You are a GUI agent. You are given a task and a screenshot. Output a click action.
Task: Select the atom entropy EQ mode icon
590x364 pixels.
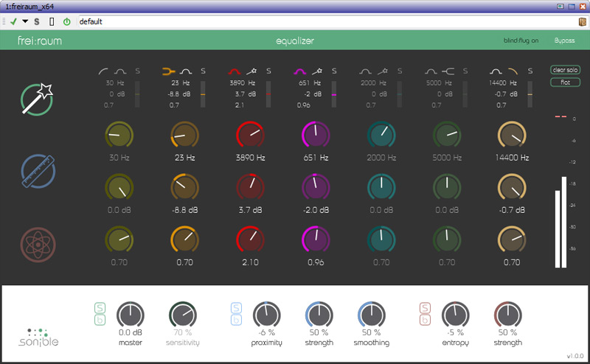[38, 245]
